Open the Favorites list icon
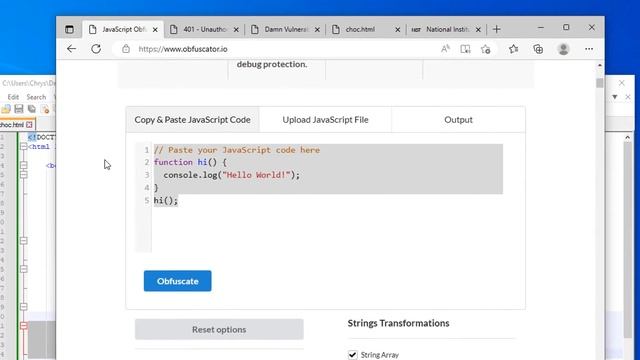640x360 pixels. tap(513, 49)
